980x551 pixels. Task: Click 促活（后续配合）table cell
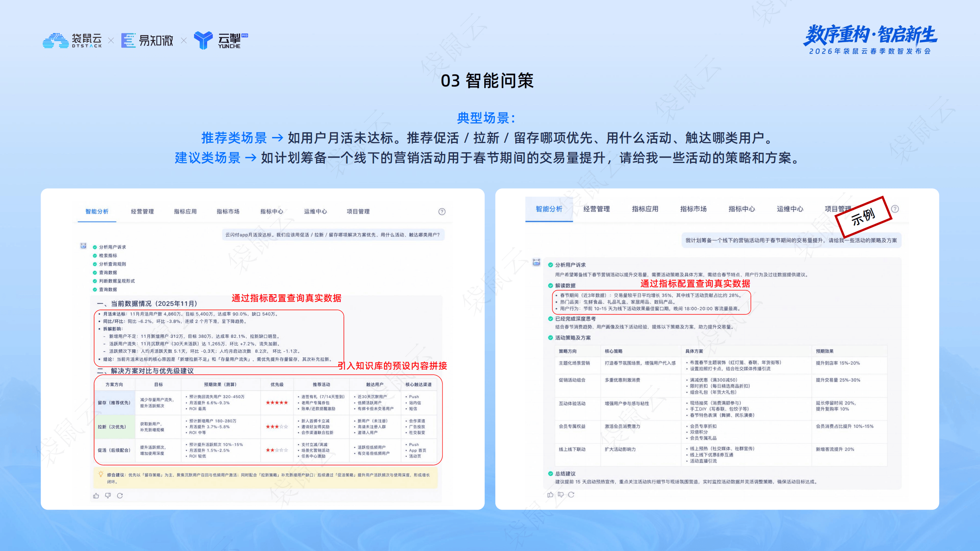(x=114, y=450)
